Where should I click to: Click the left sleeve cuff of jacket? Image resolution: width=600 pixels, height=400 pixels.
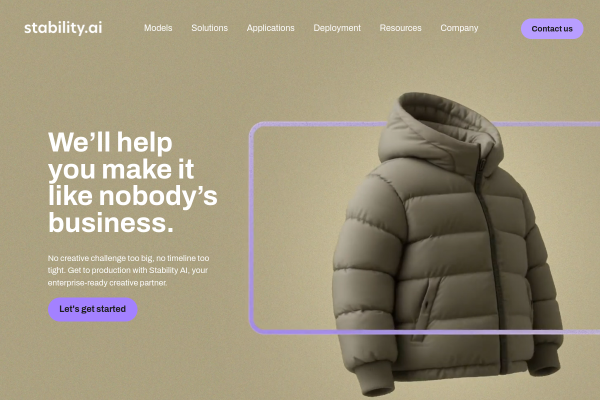pyautogui.click(x=373, y=381)
